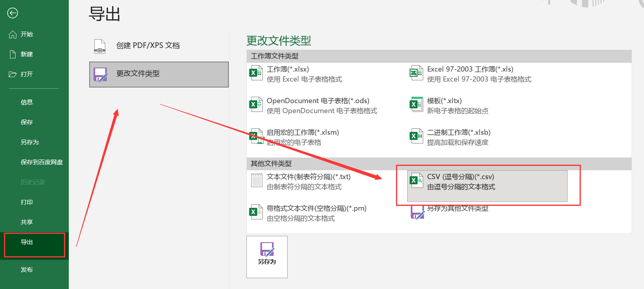
Task: Click the 另存为 text label under disk icon
Action: point(267,262)
